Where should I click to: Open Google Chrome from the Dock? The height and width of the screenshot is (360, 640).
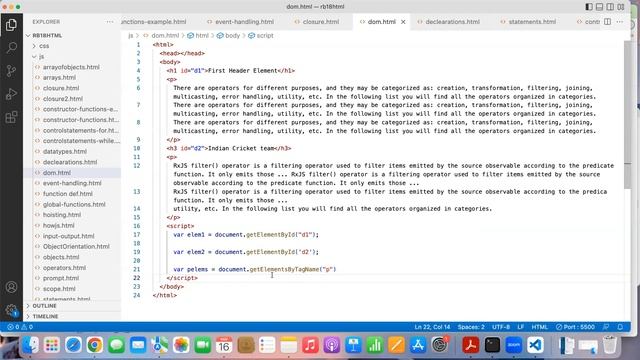(95, 345)
